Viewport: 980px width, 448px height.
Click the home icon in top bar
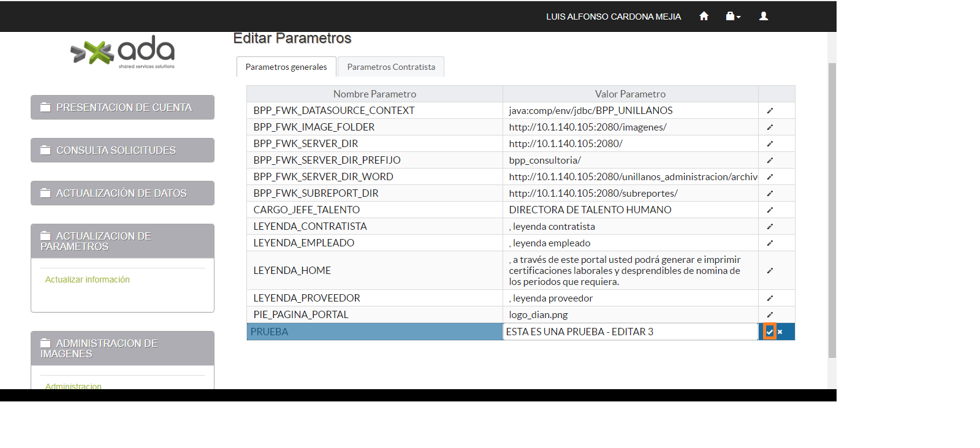click(x=704, y=17)
